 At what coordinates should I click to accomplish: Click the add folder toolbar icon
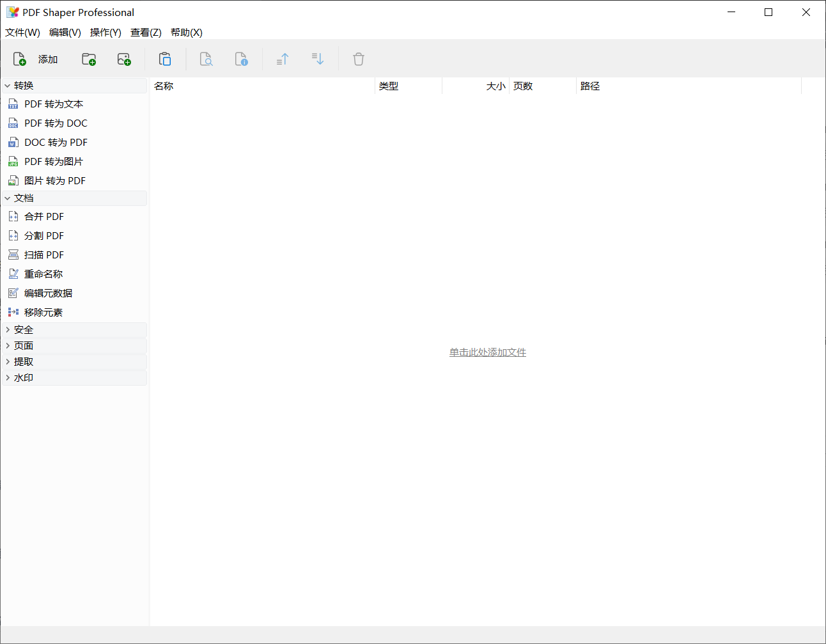[88, 59]
